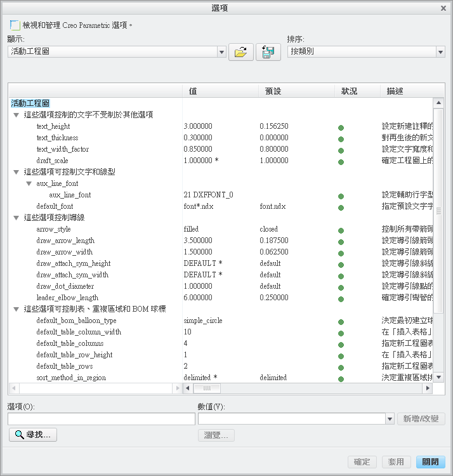This screenshot has height=476, width=453.
Task: Click value 'filled' for arrow_style
Action: (x=191, y=229)
